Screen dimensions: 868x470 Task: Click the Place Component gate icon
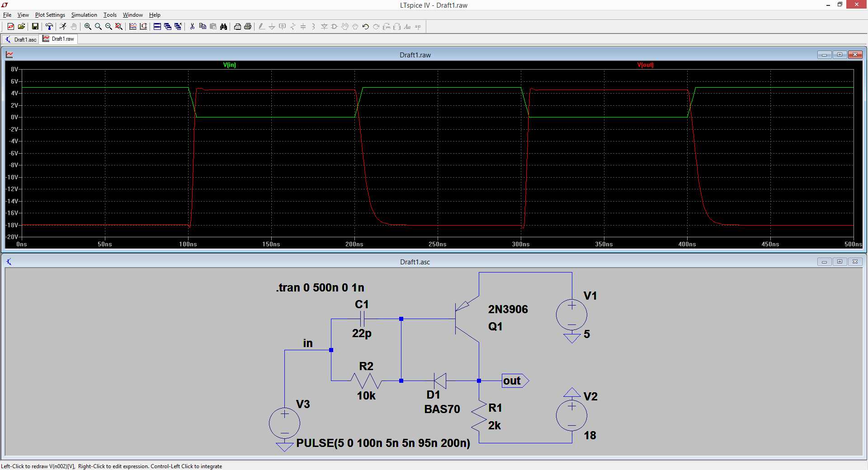coord(335,27)
